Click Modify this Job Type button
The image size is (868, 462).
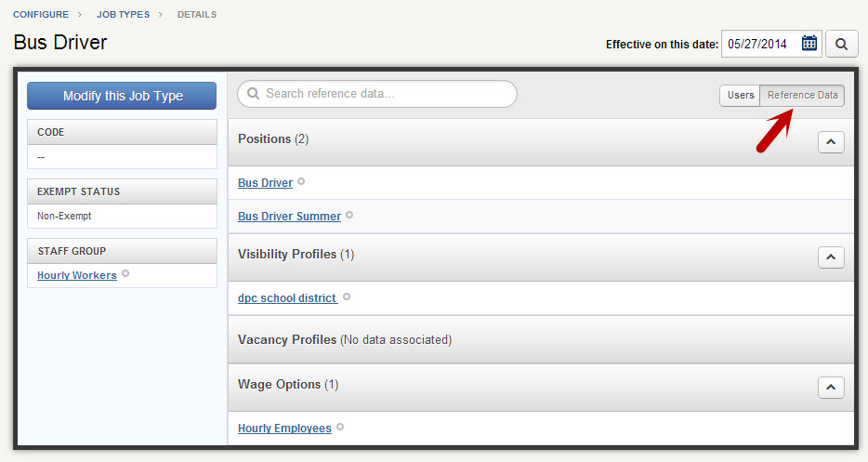[122, 96]
